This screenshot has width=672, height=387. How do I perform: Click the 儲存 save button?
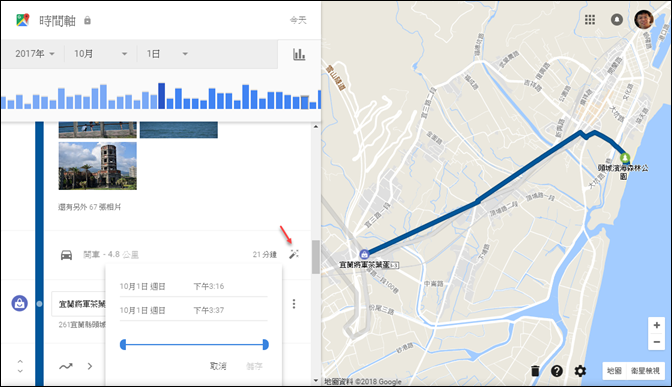254,366
